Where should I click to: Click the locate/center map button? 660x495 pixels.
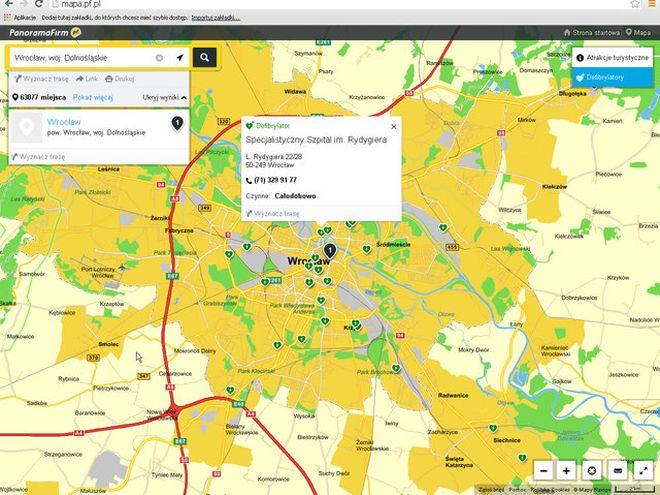(591, 471)
